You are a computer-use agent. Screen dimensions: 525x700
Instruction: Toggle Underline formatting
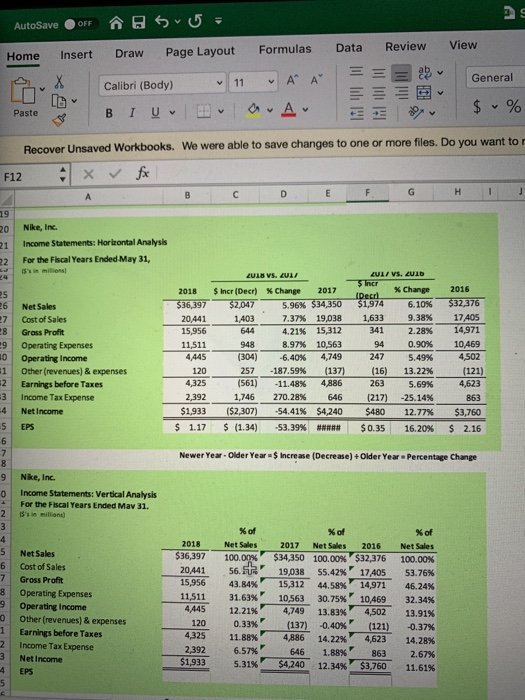155,112
